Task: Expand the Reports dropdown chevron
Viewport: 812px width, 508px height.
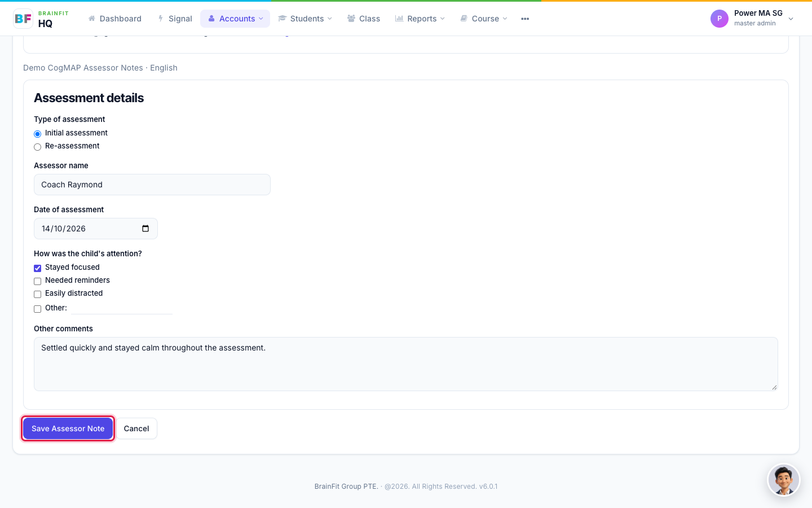Action: pyautogui.click(x=443, y=19)
